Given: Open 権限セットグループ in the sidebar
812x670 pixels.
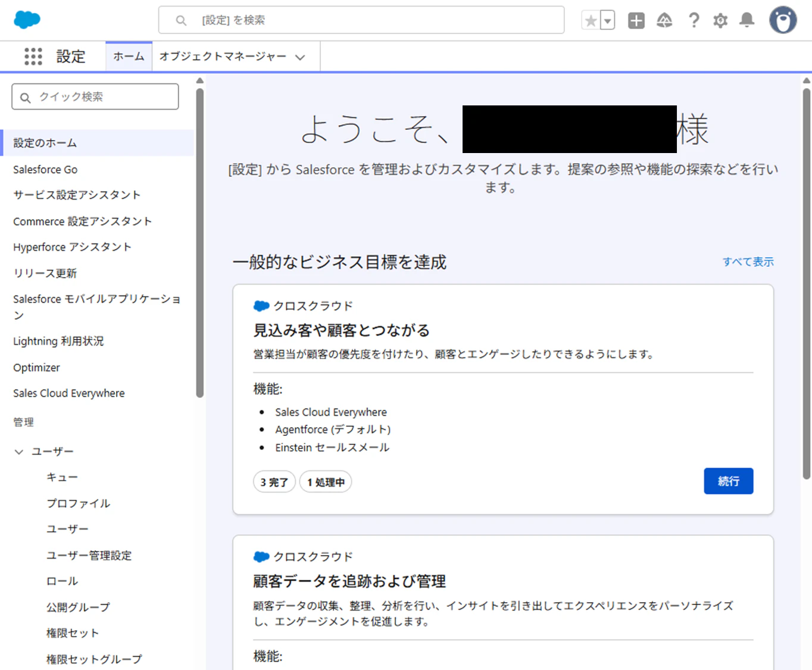Looking at the screenshot, I should click(94, 659).
